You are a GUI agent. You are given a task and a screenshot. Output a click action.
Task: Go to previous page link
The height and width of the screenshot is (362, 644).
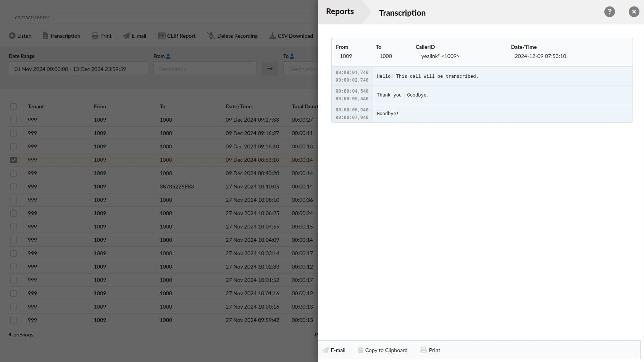[21, 335]
